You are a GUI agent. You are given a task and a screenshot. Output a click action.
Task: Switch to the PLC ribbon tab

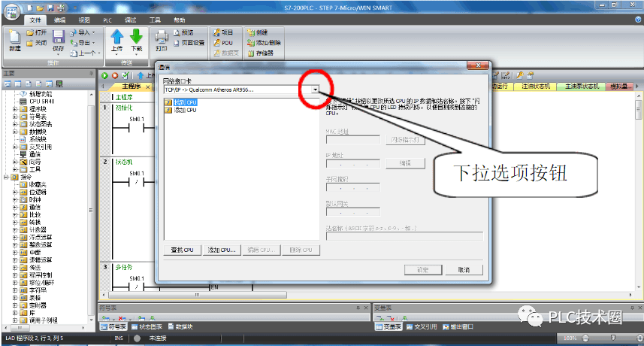[x=107, y=20]
